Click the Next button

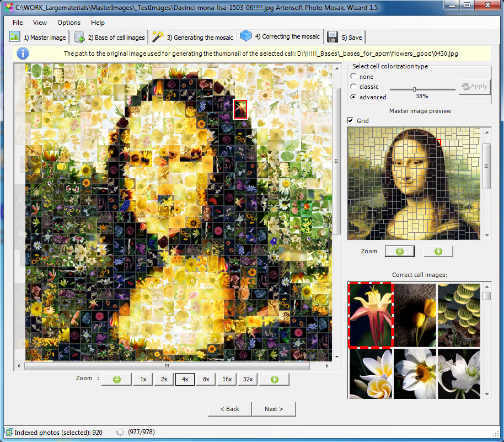click(274, 409)
